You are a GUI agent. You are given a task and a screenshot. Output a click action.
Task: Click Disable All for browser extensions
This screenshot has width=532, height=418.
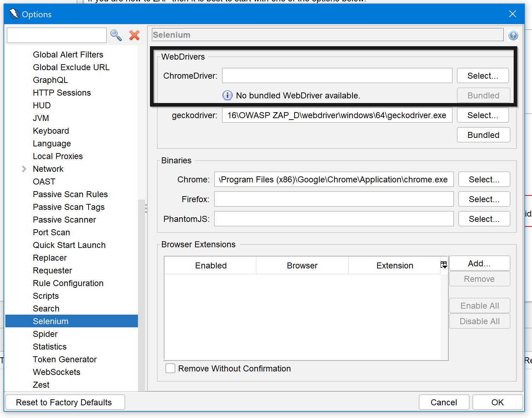coord(479,321)
